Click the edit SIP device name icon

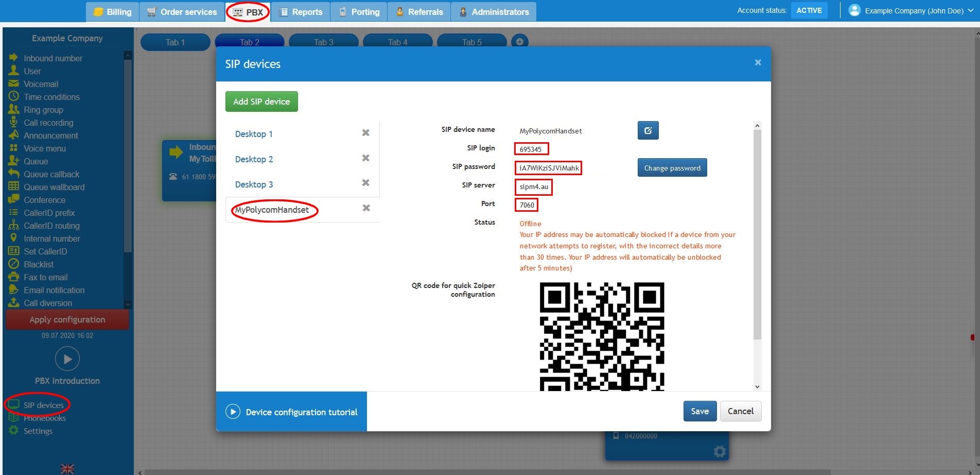pyautogui.click(x=647, y=130)
